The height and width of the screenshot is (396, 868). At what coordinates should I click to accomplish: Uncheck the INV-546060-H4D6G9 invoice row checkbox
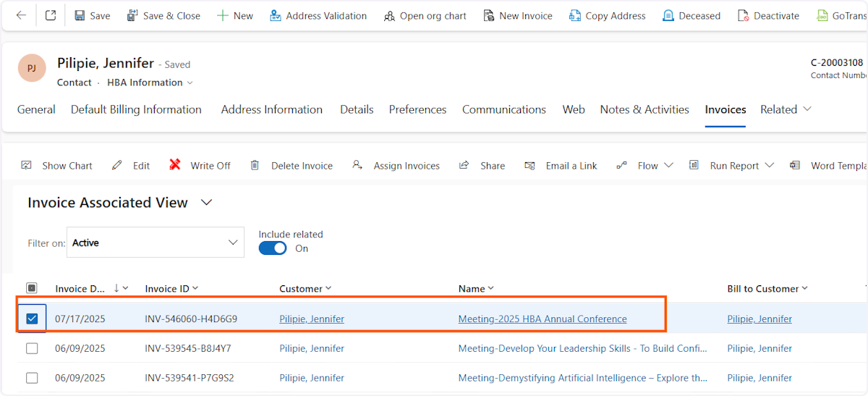pos(32,319)
